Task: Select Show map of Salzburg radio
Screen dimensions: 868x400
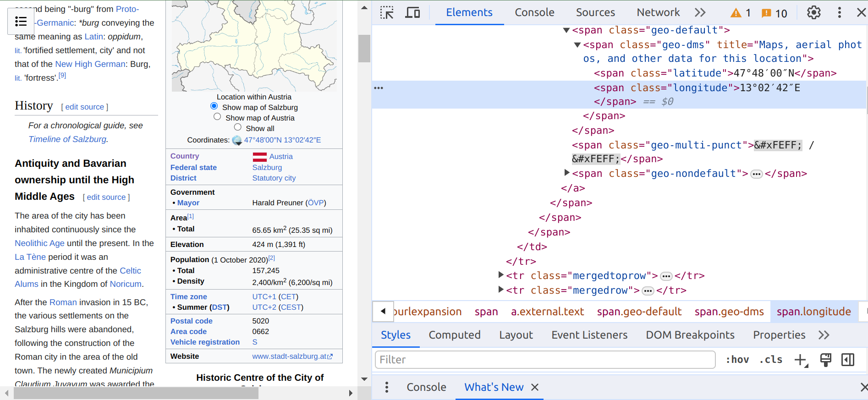Action: coord(214,106)
